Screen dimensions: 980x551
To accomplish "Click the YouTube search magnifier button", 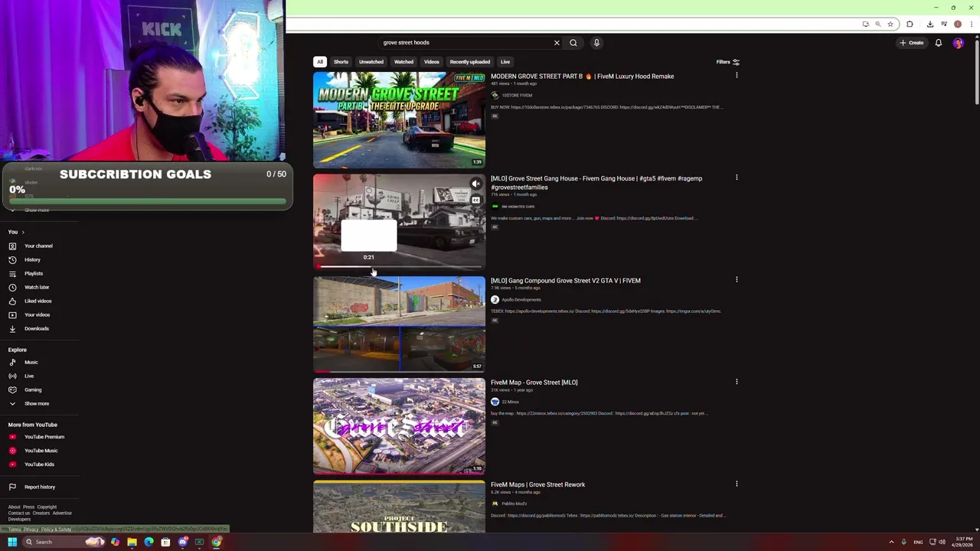I will pos(573,43).
